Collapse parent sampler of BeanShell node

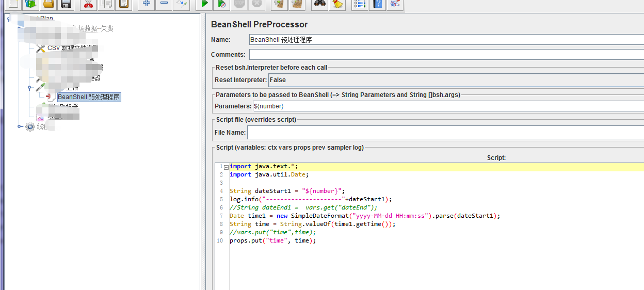click(x=29, y=88)
